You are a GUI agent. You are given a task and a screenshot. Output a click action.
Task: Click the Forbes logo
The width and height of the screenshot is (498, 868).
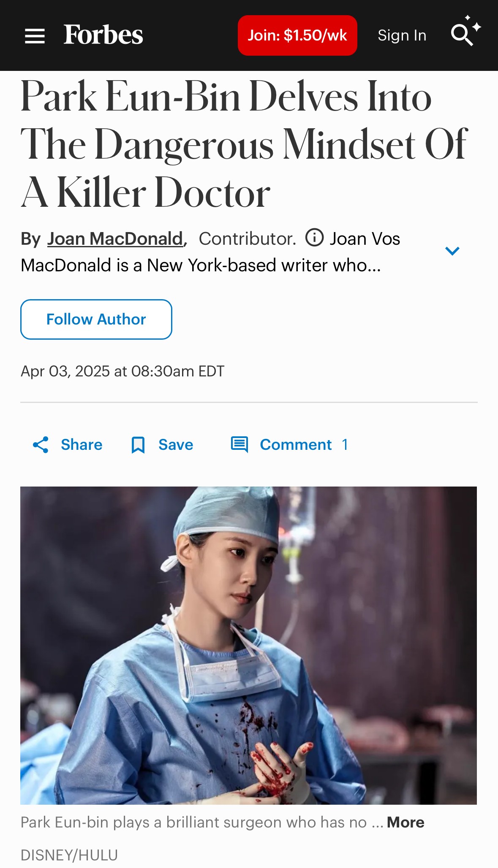(103, 35)
